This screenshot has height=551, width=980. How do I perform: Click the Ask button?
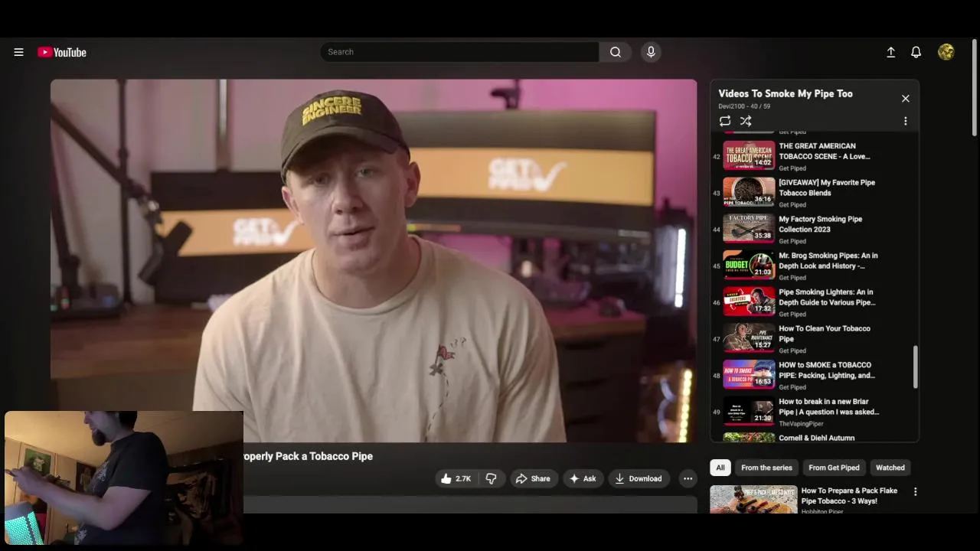[x=583, y=478]
